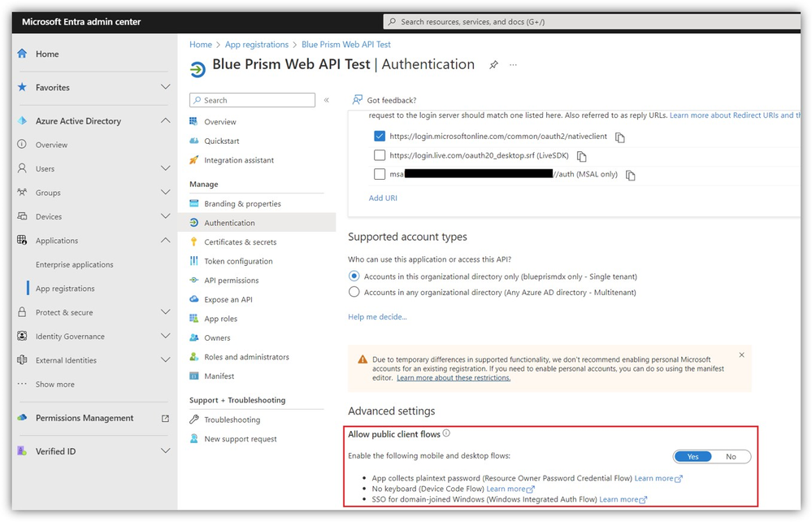This screenshot has height=522, width=812.
Task: Open the ellipsis more options next to title
Action: (x=513, y=65)
